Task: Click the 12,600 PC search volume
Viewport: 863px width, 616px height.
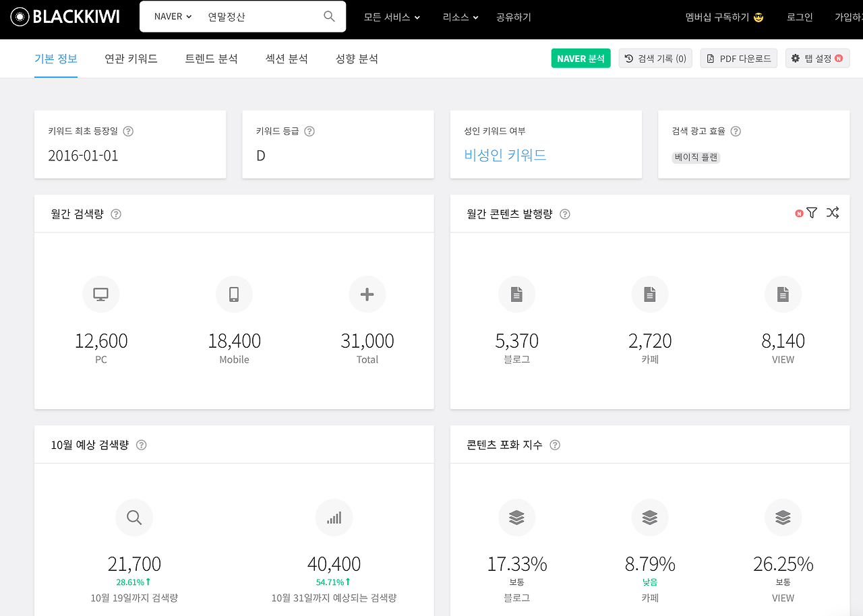Action: 101,341
